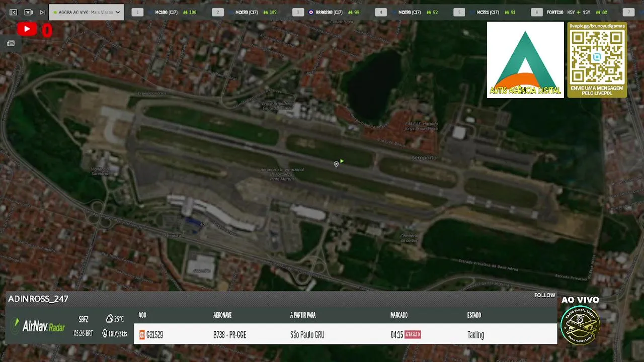Click the SBFZ airport code

[84, 319]
